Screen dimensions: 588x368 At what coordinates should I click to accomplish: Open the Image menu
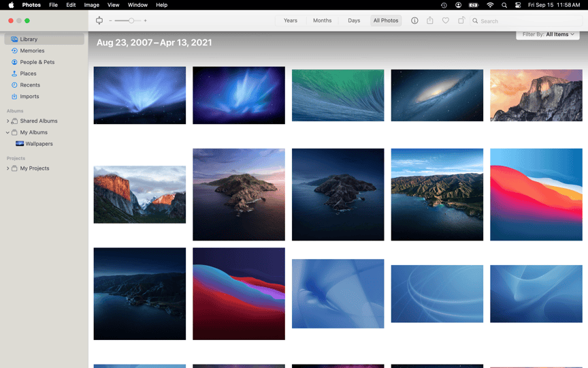coord(91,5)
